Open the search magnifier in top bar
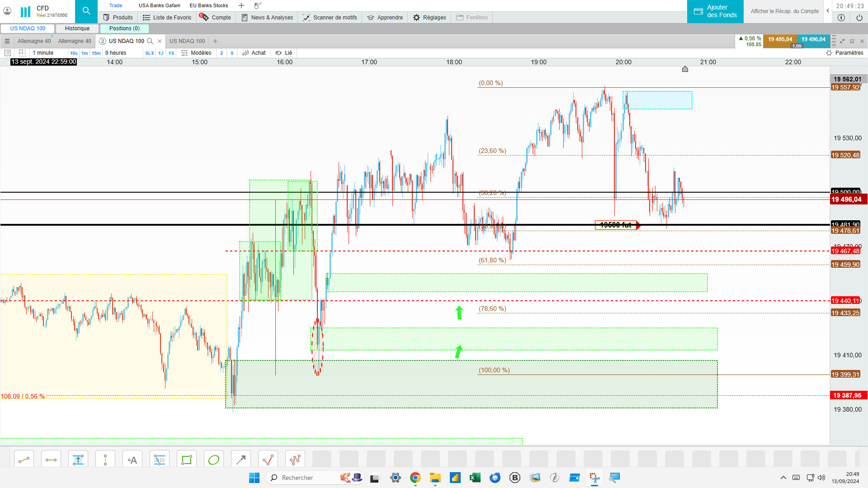Image resolution: width=868 pixels, height=488 pixels. tap(86, 11)
